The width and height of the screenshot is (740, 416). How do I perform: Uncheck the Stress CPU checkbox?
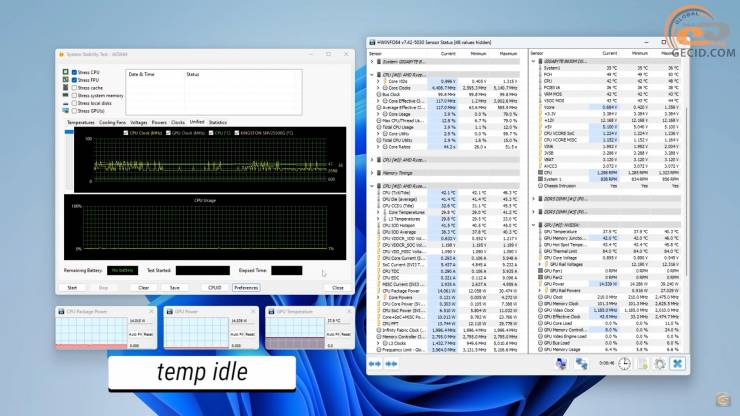click(x=74, y=72)
